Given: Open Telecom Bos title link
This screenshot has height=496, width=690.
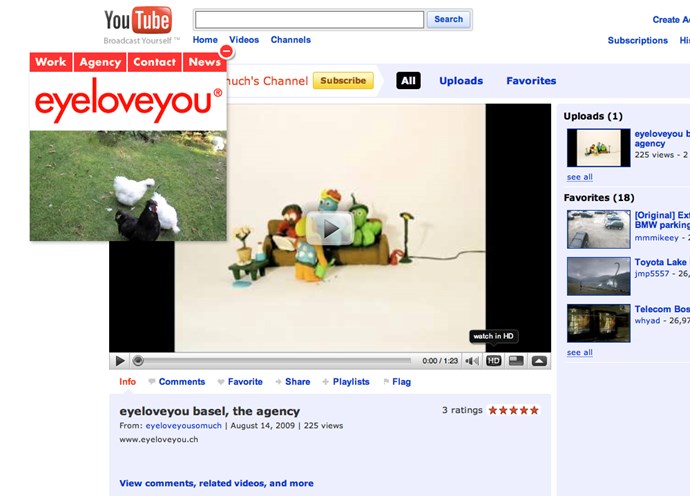Looking at the screenshot, I should point(662,309).
